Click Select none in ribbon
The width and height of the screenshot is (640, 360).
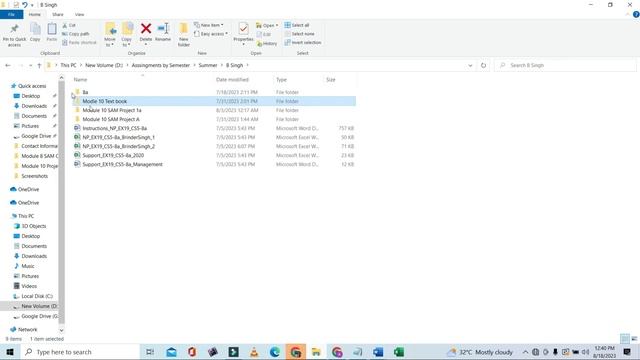[300, 34]
